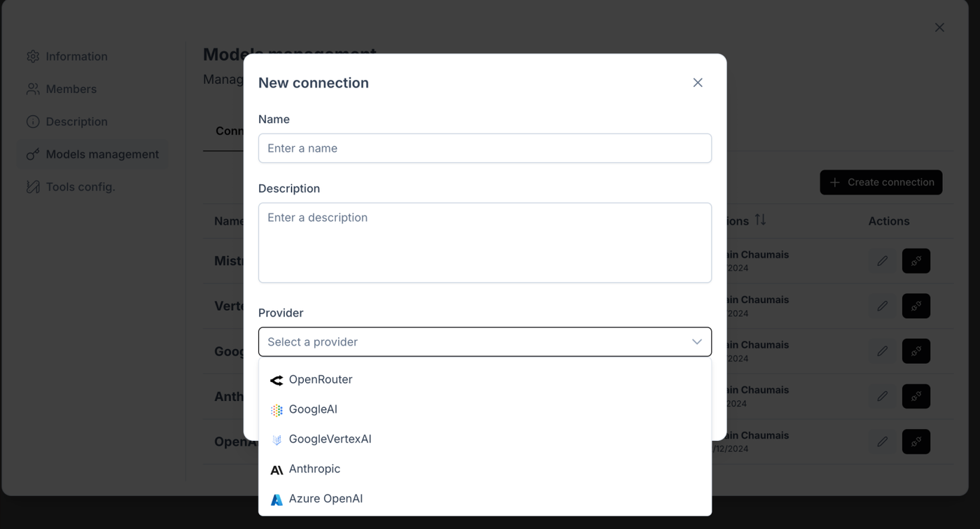The width and height of the screenshot is (980, 529).
Task: Choose Azure OpenAI provider
Action: pos(325,499)
